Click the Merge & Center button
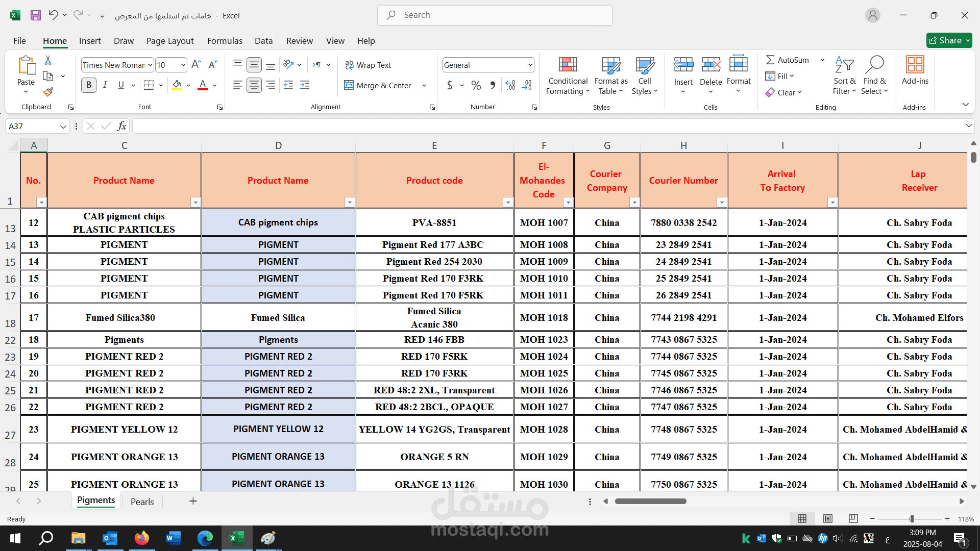The width and height of the screenshot is (980, 551). 378,85
